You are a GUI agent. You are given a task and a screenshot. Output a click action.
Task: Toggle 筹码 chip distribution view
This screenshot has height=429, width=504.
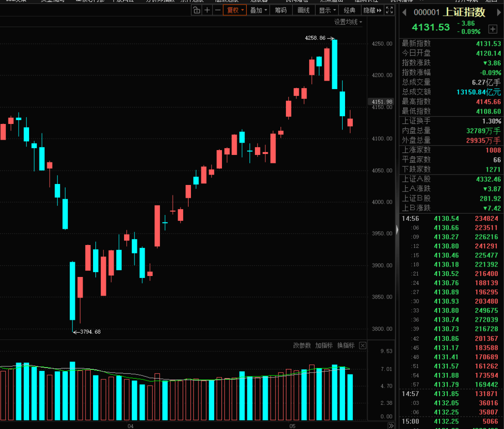[x=281, y=10]
